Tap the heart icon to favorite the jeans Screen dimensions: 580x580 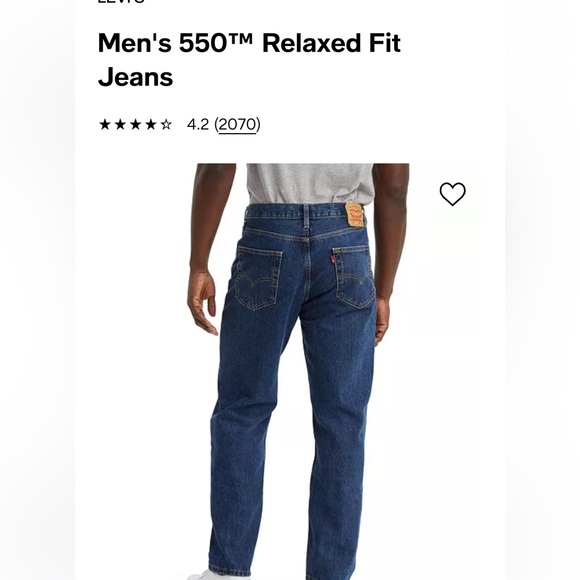pos(452,194)
